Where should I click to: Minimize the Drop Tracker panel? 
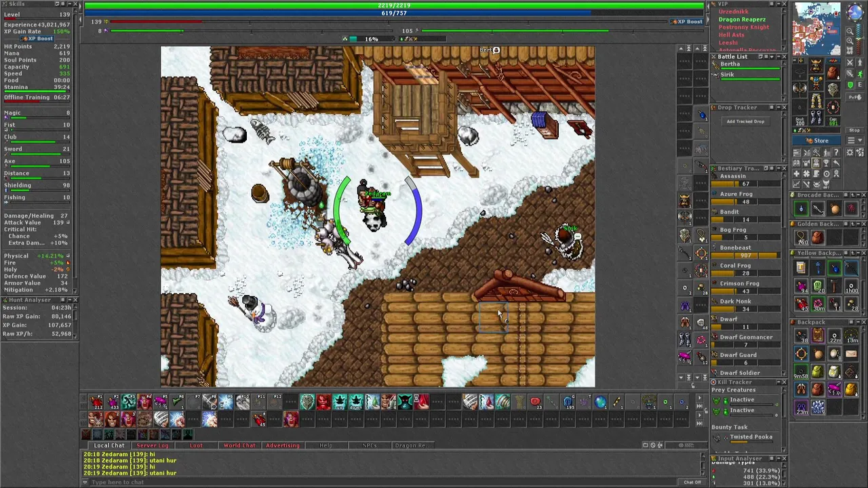click(x=778, y=107)
